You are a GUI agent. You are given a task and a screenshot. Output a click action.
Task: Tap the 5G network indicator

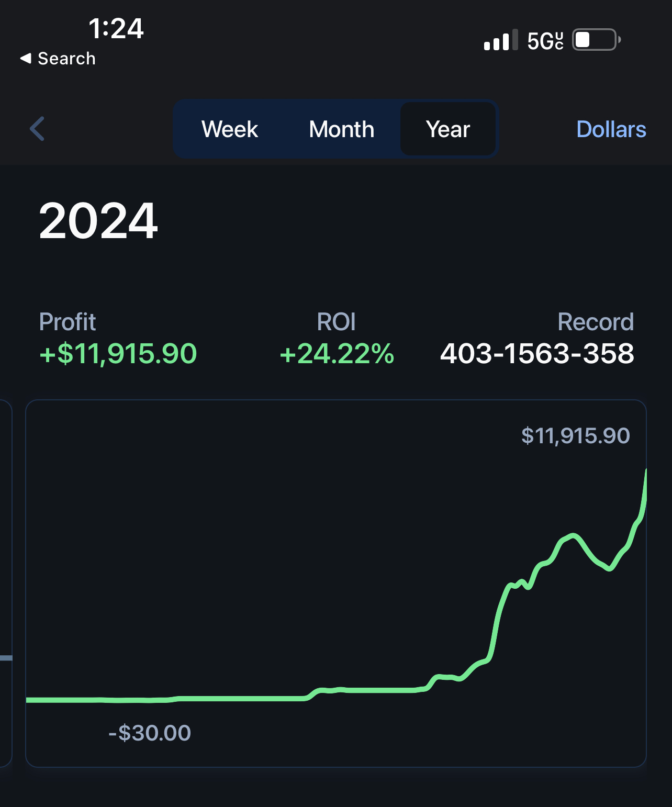(x=545, y=41)
